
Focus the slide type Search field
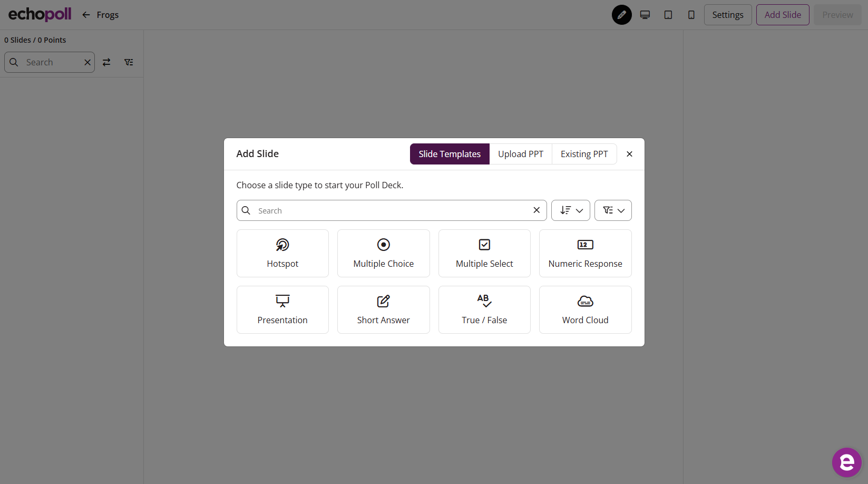(x=392, y=210)
